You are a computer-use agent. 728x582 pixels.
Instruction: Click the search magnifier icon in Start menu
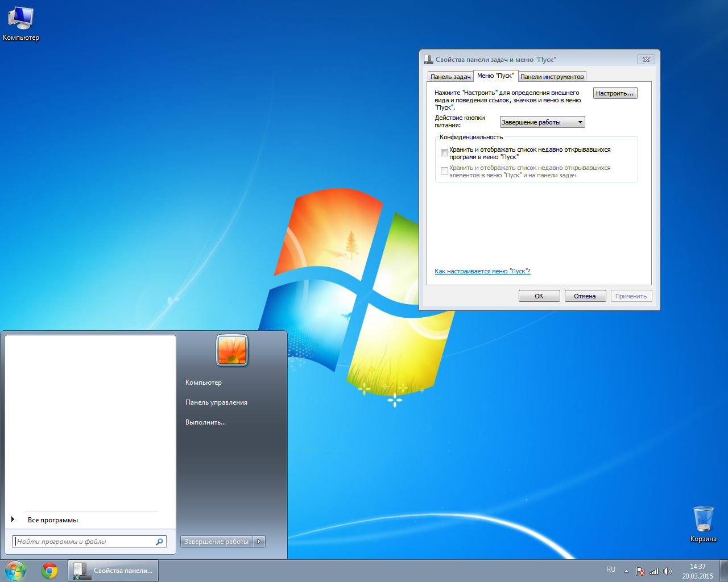pyautogui.click(x=159, y=542)
